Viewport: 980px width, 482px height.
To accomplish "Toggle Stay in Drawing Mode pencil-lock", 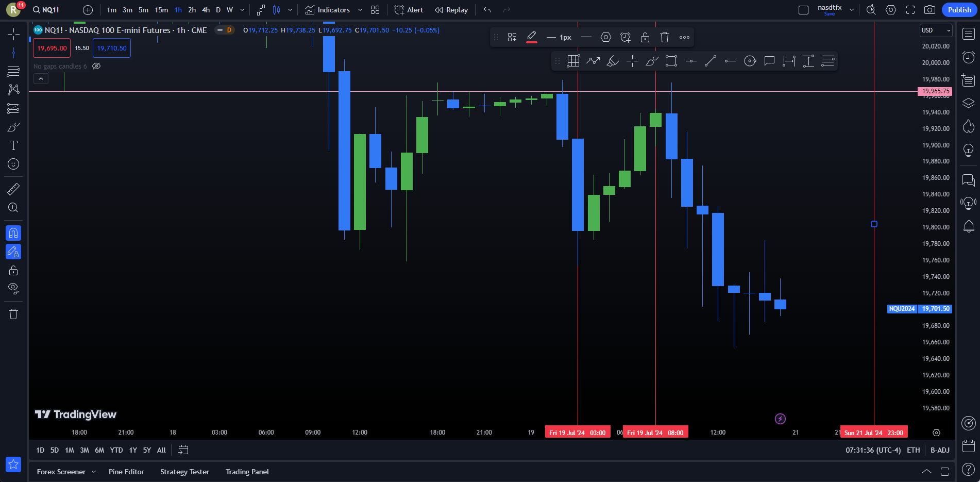I will coord(13,252).
